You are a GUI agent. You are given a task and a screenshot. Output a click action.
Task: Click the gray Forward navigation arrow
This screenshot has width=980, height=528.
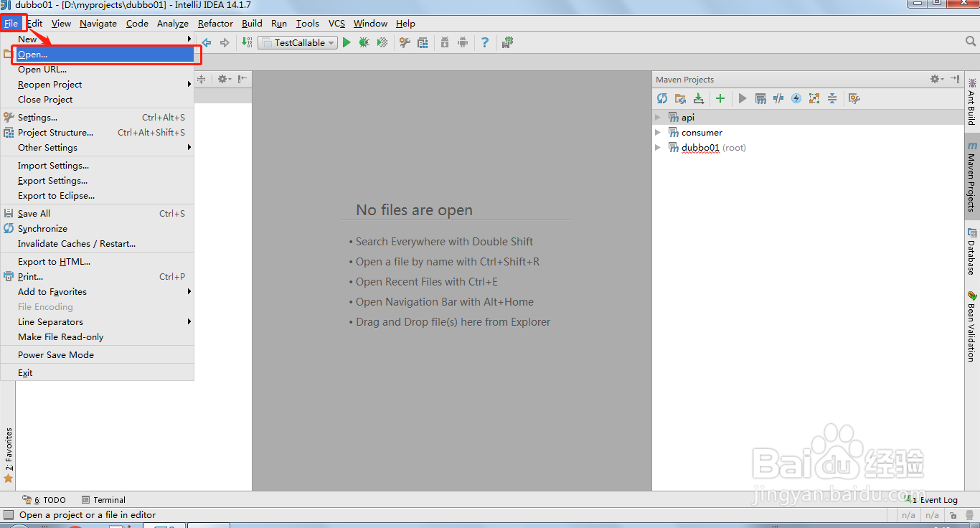click(x=225, y=43)
